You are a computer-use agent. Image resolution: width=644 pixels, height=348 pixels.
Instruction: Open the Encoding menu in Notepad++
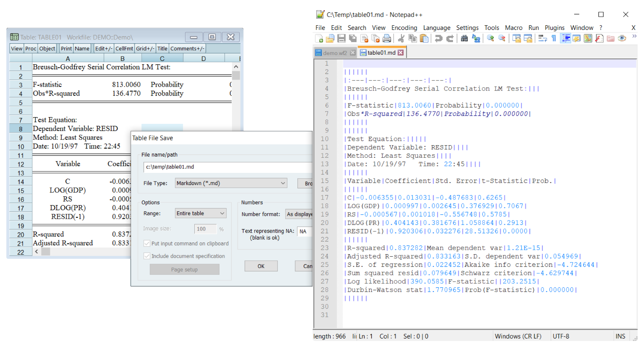pyautogui.click(x=404, y=28)
